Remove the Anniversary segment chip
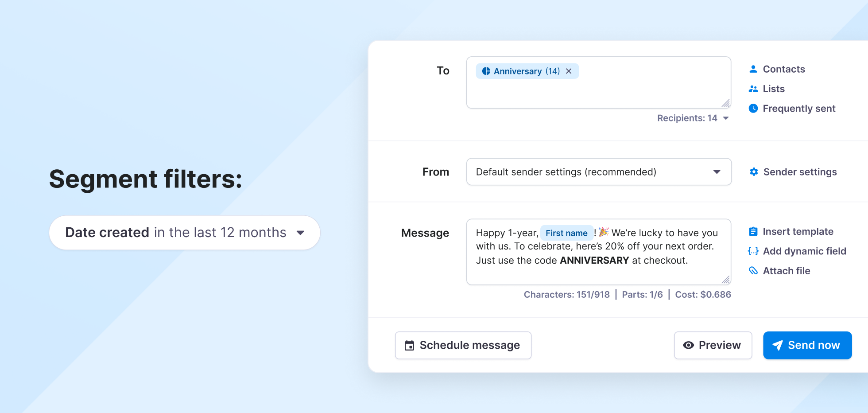Image resolution: width=868 pixels, height=413 pixels. point(569,71)
